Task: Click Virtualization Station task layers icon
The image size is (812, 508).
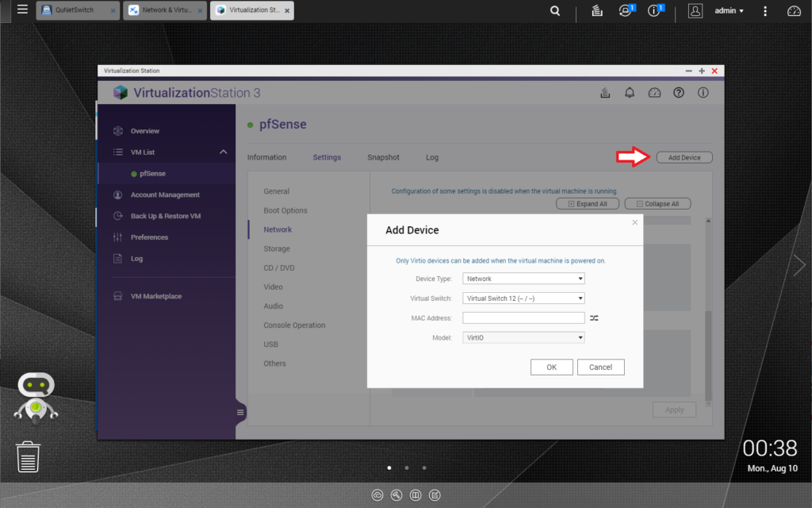Action: click(x=605, y=93)
